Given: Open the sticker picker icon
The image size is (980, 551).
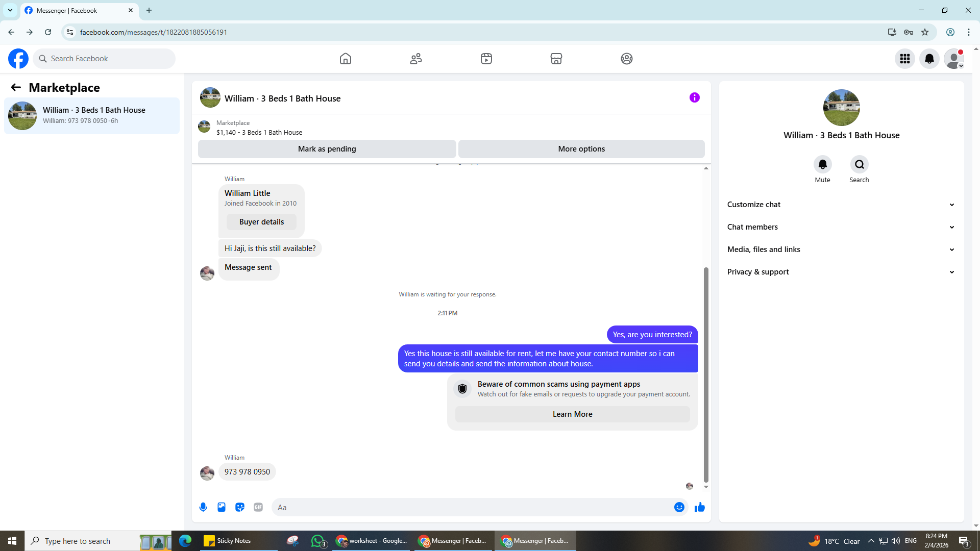Looking at the screenshot, I should pyautogui.click(x=240, y=507).
